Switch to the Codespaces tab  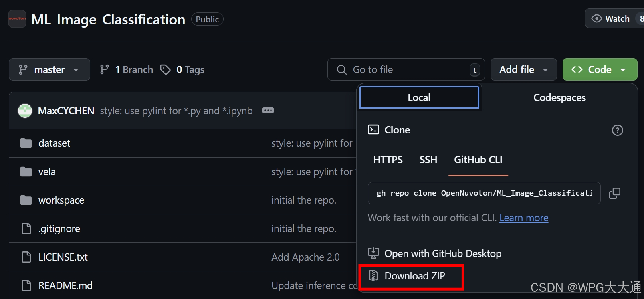click(x=559, y=97)
